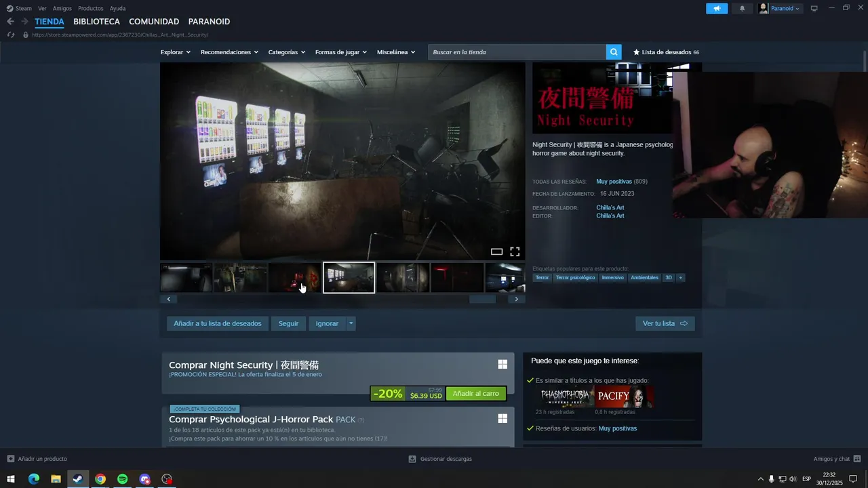Click the Inmersivo tag

click(612, 277)
